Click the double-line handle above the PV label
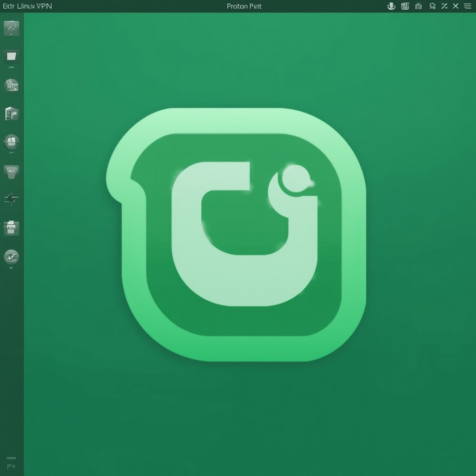Viewport: 476px width, 476px height. click(x=11, y=458)
